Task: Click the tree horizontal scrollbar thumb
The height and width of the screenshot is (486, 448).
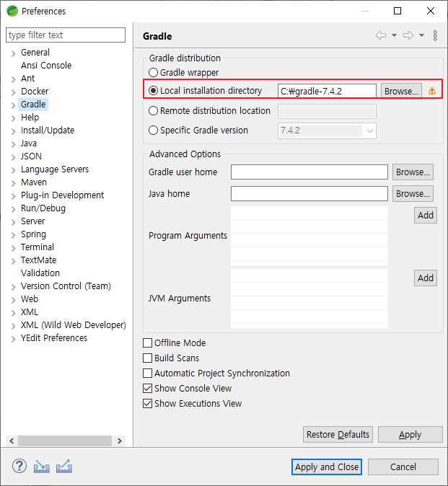Action: tap(65, 441)
